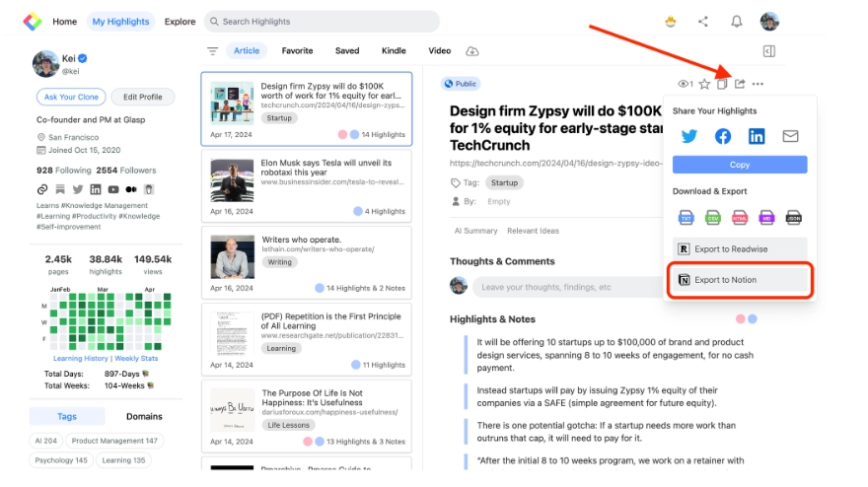Image resolution: width=868 pixels, height=487 pixels.
Task: Share highlights on LinkedIn
Action: coord(757,136)
